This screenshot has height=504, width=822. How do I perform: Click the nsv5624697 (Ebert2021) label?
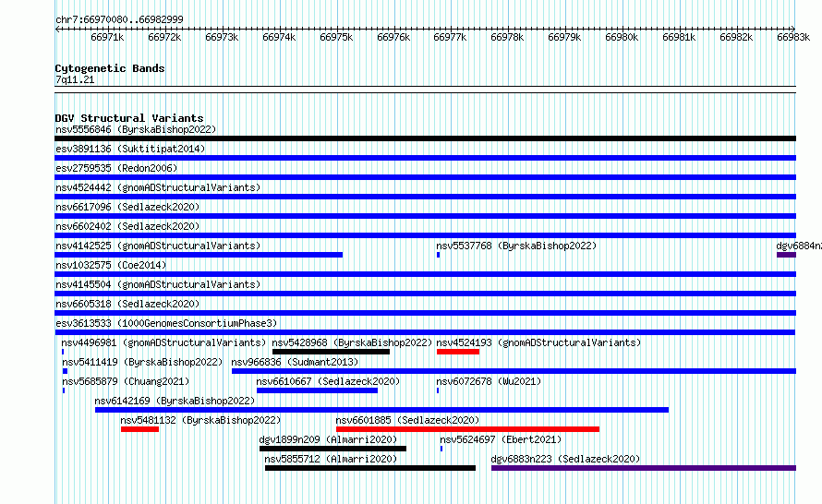501,439
